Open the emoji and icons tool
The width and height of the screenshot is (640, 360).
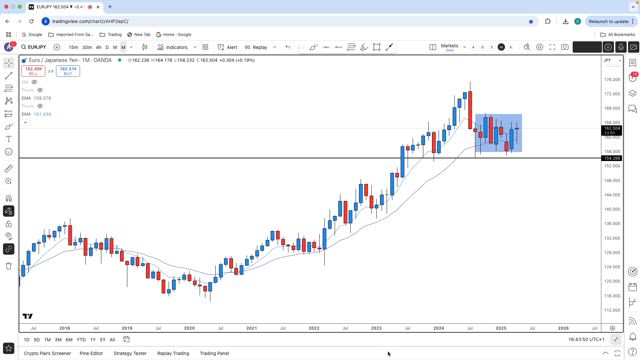pyautogui.click(x=9, y=152)
